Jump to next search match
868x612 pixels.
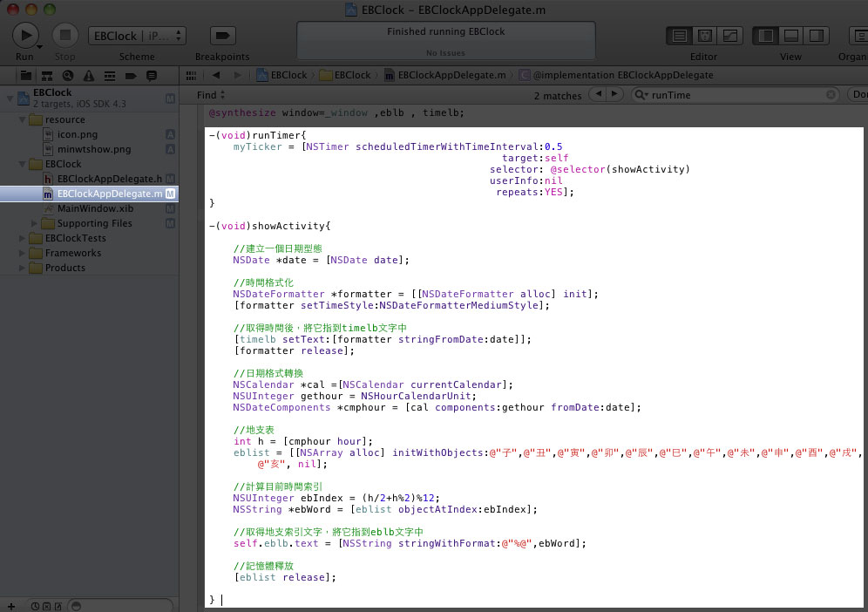(614, 94)
